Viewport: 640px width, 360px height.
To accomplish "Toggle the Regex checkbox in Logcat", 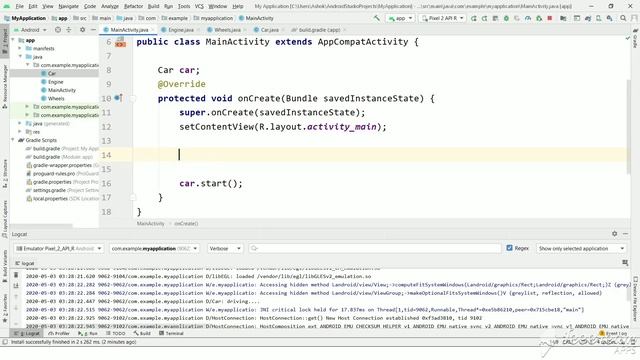I will click(509, 248).
